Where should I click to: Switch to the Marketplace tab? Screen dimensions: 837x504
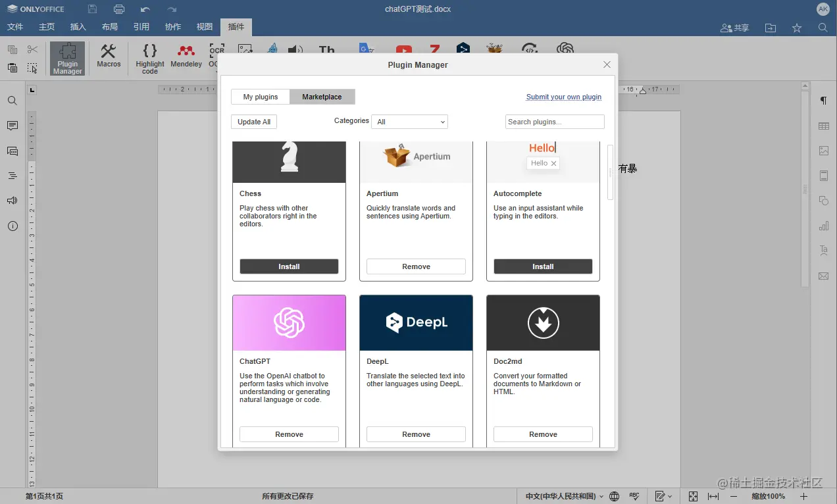tap(322, 96)
